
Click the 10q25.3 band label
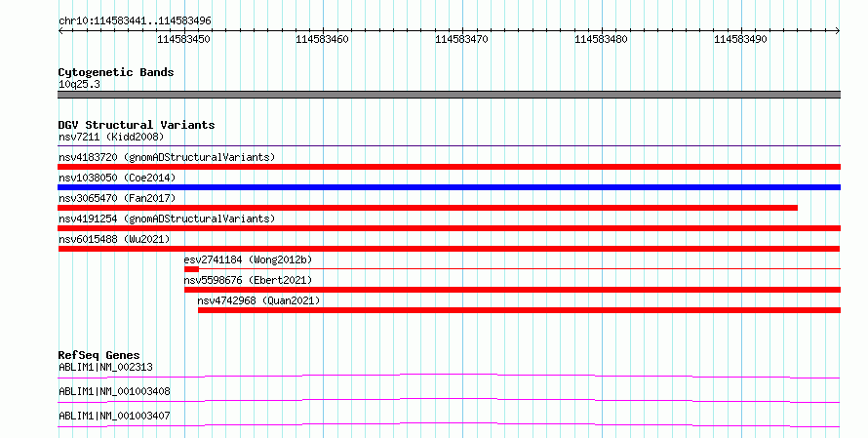point(79,84)
